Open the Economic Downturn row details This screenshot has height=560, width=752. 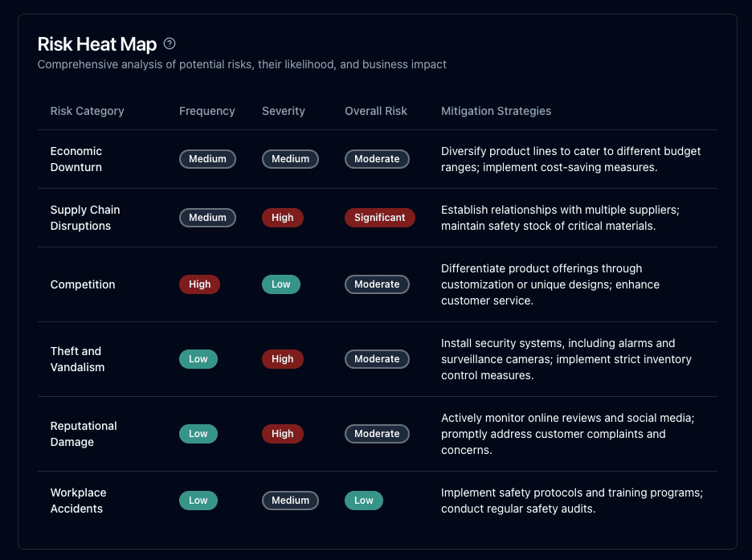tap(76, 159)
